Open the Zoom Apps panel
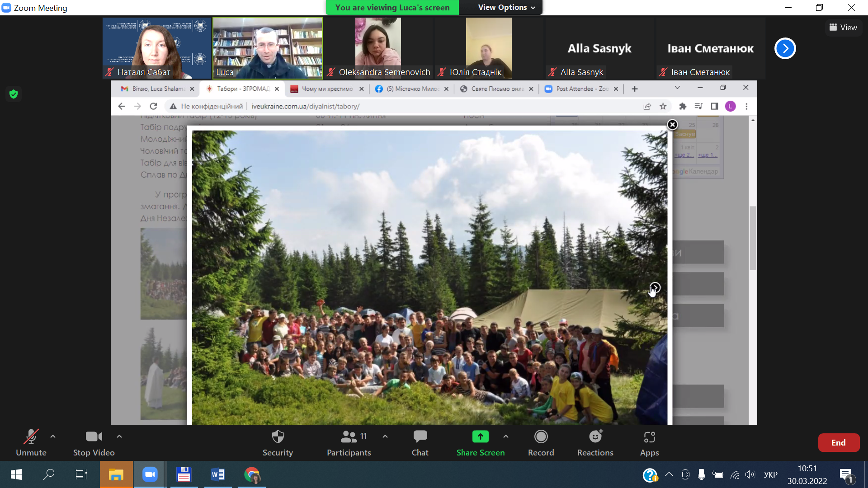This screenshot has width=868, height=488. point(649,442)
